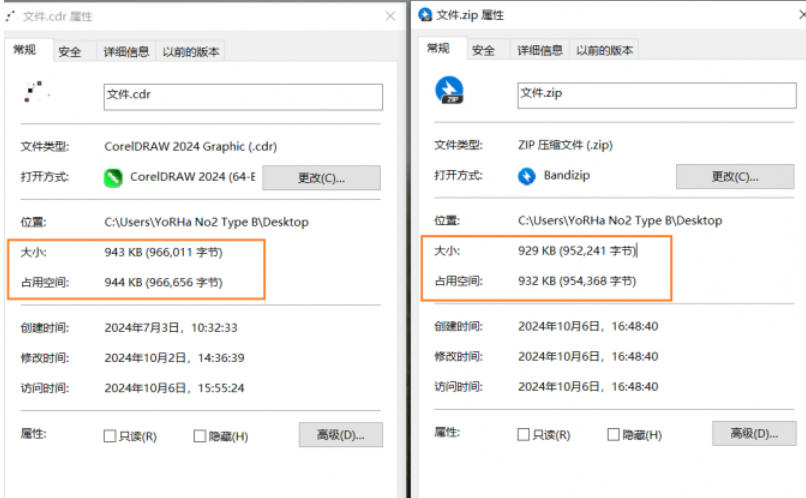Click creation time 2024年7月3日, 10:32:33
Image resolution: width=806 pixels, height=498 pixels.
coord(171,328)
